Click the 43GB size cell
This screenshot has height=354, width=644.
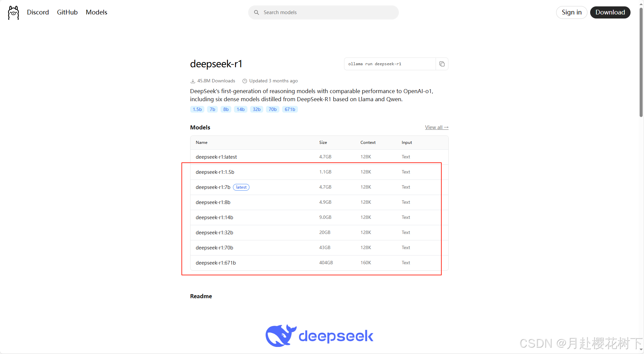(x=325, y=248)
